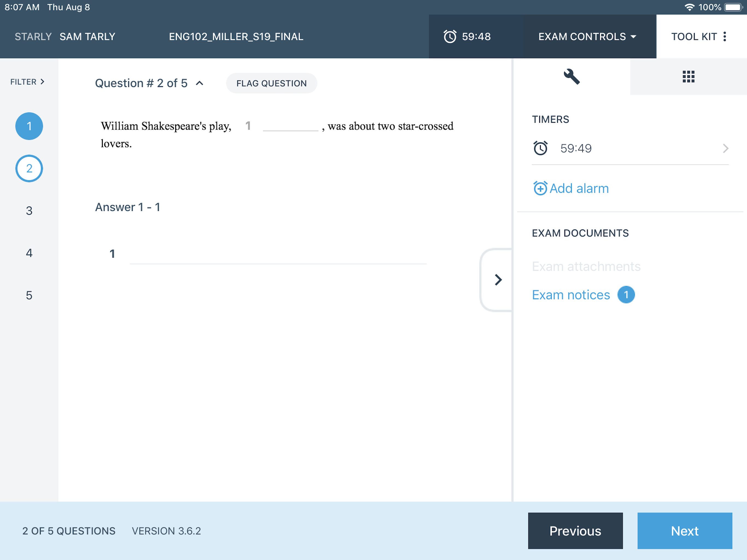Click the TOOL KIT three-dot icon
The height and width of the screenshot is (560, 747).
pyautogui.click(x=725, y=36)
